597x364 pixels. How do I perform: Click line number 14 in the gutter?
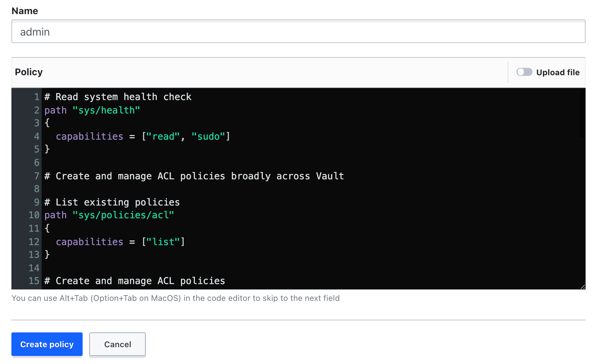(x=34, y=268)
